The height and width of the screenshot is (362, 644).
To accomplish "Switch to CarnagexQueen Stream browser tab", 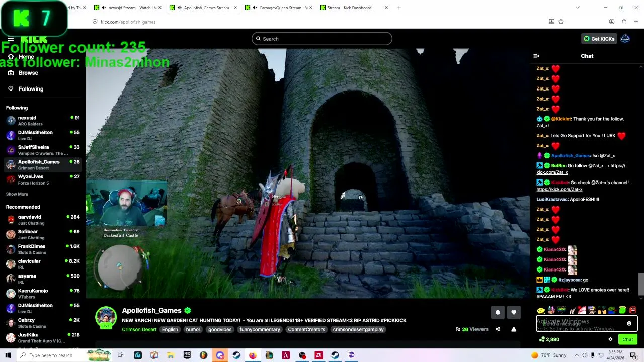I will coord(279,8).
